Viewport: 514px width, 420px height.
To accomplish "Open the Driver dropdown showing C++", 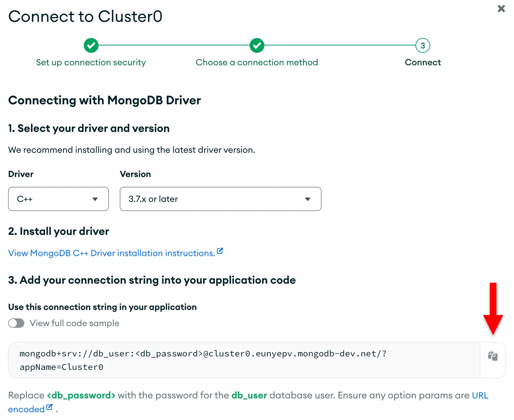I will pos(58,199).
